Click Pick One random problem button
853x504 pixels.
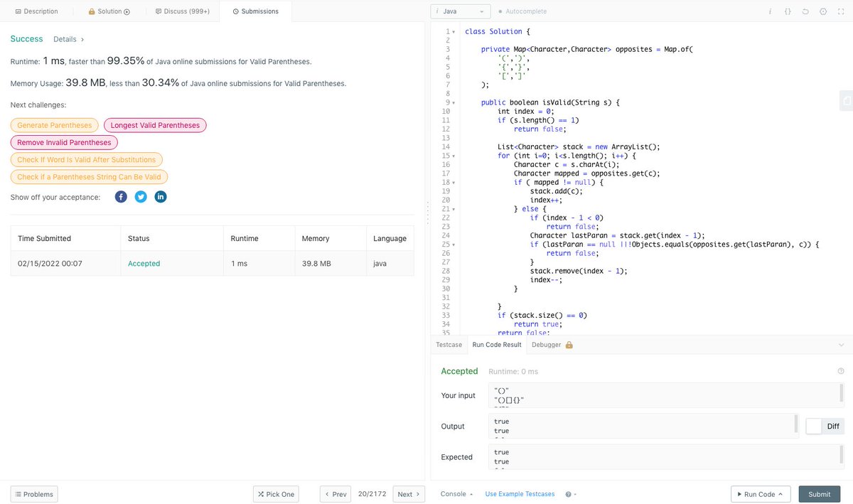point(276,494)
